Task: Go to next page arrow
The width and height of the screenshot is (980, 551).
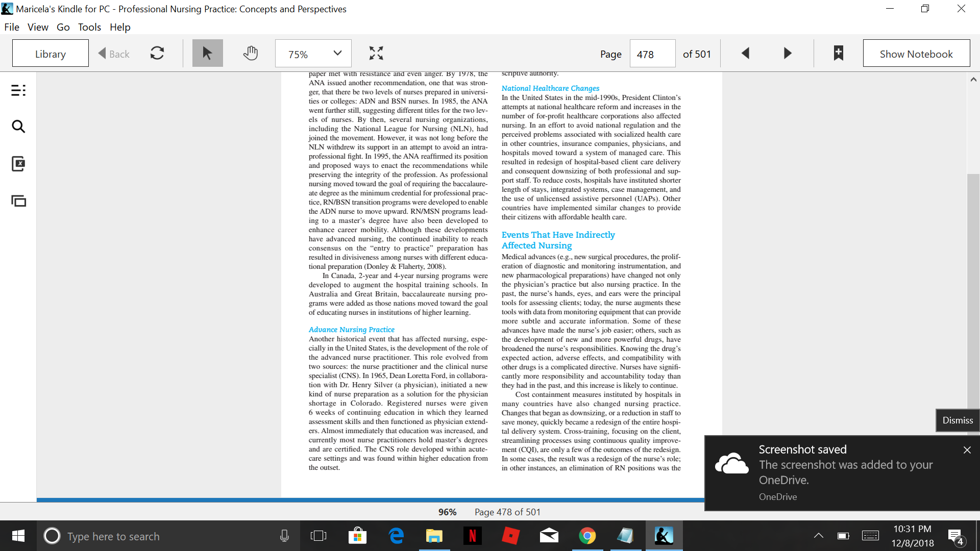Action: coord(788,53)
